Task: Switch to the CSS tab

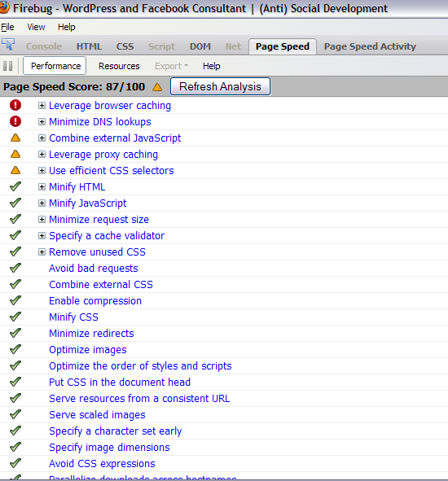Action: [x=125, y=46]
